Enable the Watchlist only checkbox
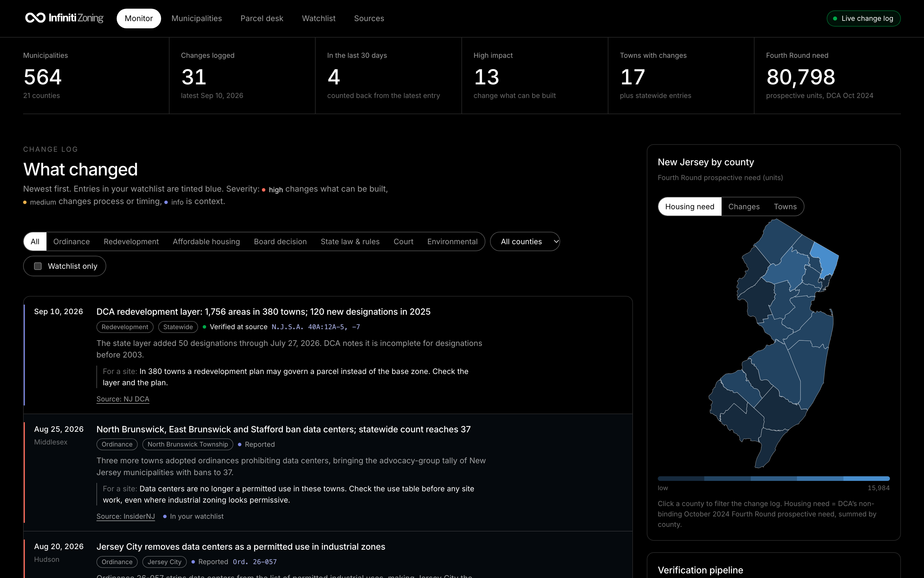The width and height of the screenshot is (924, 578). (x=38, y=266)
